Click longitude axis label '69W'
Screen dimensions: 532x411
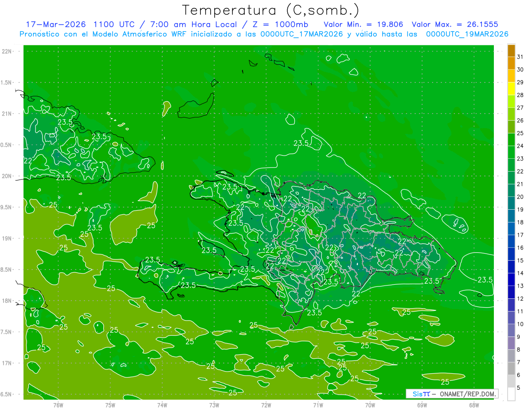(422, 405)
